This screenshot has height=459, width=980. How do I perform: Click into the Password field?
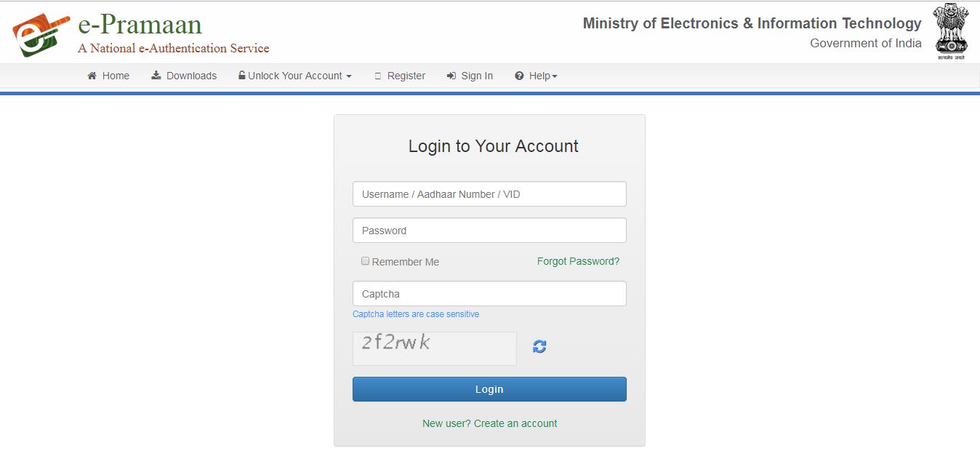489,231
